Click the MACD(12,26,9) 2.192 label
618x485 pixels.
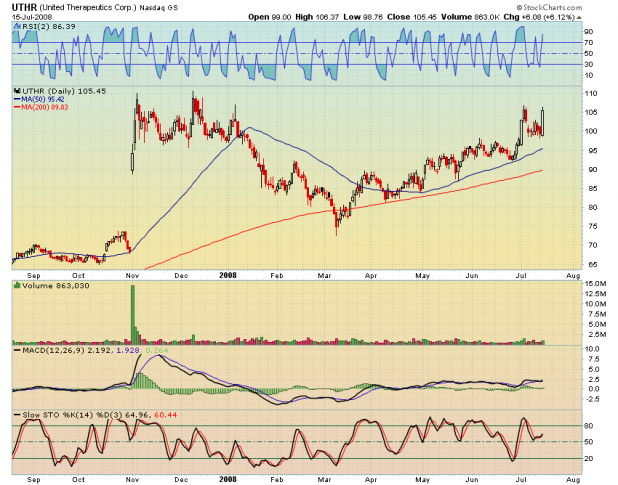(67, 350)
